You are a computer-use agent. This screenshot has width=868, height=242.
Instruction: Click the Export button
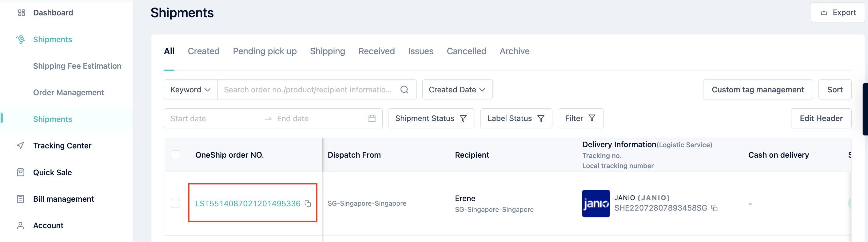[x=838, y=13]
